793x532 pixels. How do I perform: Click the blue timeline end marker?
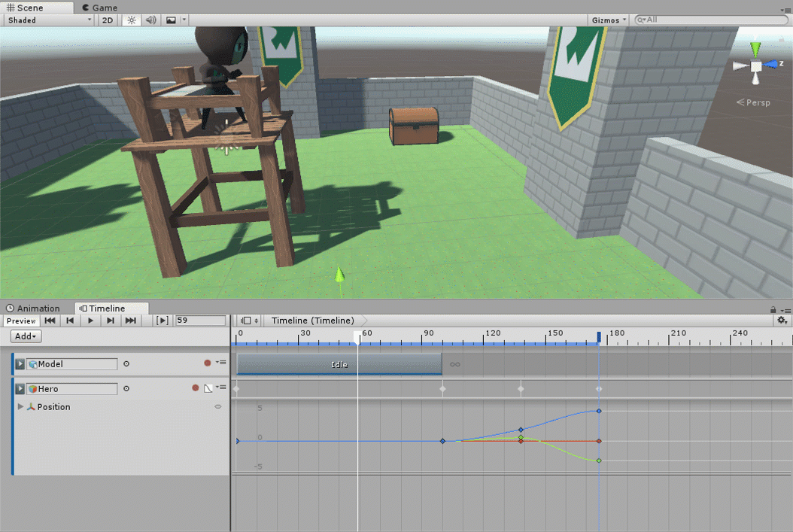coord(599,337)
